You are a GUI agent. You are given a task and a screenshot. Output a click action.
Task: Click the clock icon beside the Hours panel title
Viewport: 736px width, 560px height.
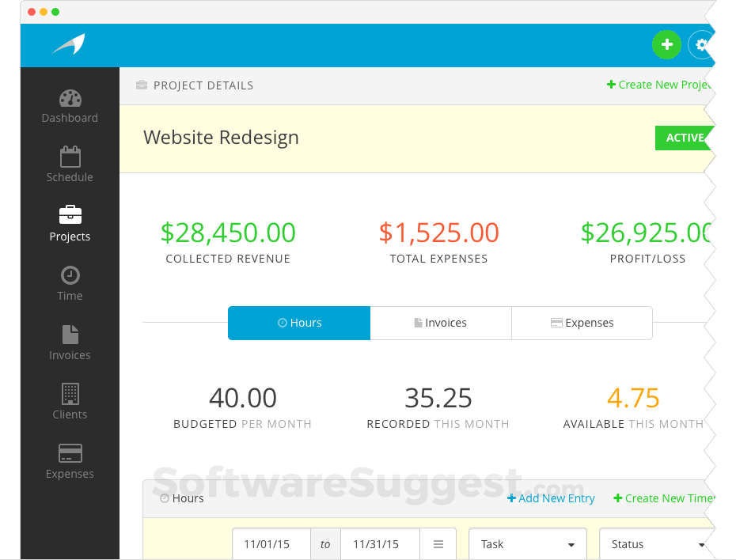165,498
